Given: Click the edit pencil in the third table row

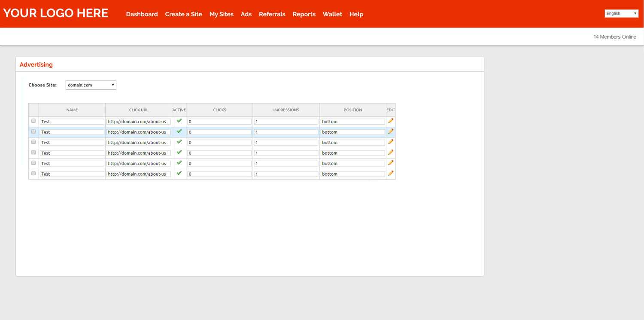Looking at the screenshot, I should [391, 142].
